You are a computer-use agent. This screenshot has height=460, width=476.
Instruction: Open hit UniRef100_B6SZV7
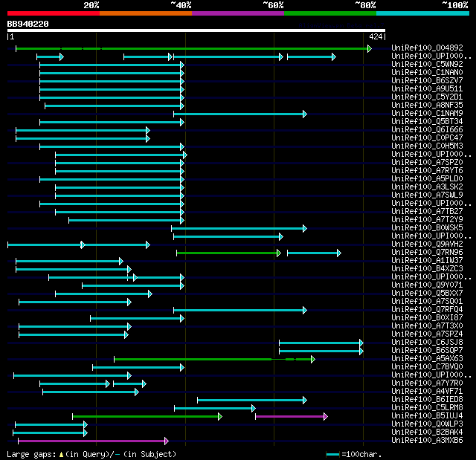[x=427, y=80]
